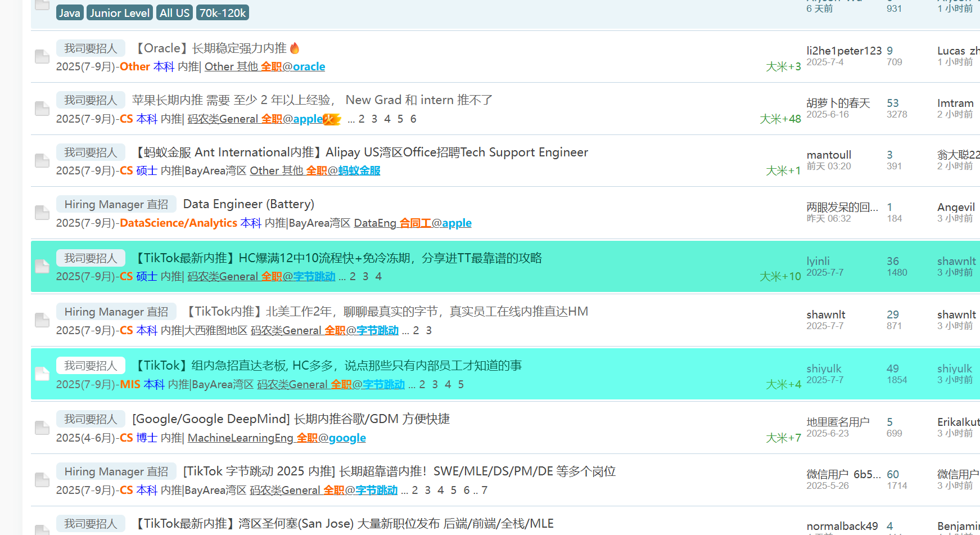Viewport: 980px width, 535px height.
Task: Go to page 4 of the HC爆满 TikTok thread
Action: 378,277
